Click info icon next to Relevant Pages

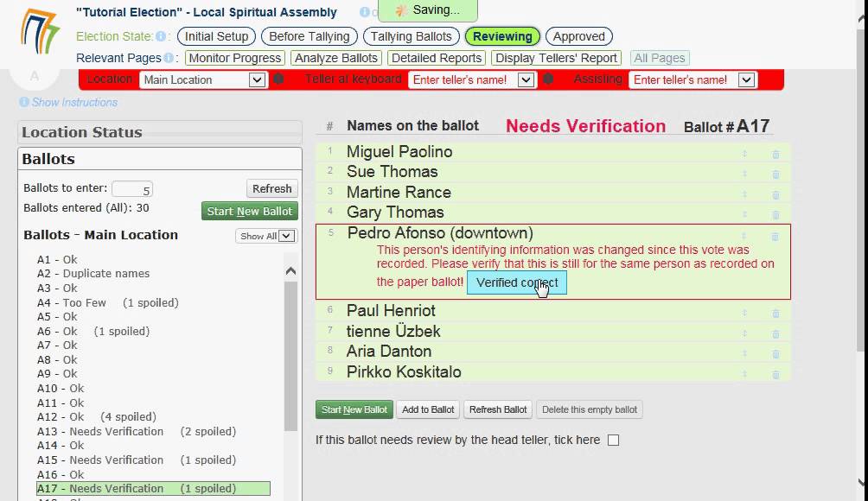pyautogui.click(x=169, y=58)
